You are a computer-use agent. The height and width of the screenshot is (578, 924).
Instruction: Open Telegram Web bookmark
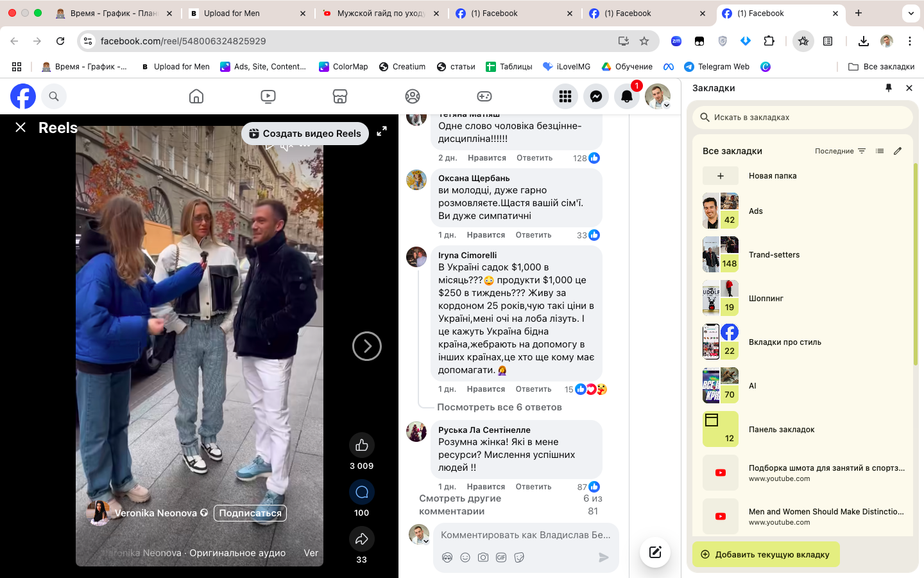(717, 67)
